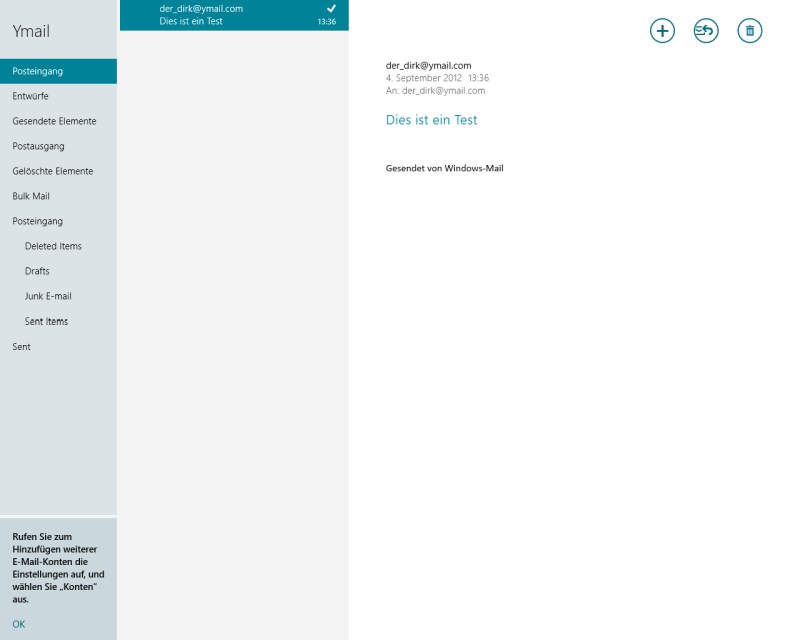Open the Entwürfe folder
800x640 pixels.
click(x=58, y=96)
